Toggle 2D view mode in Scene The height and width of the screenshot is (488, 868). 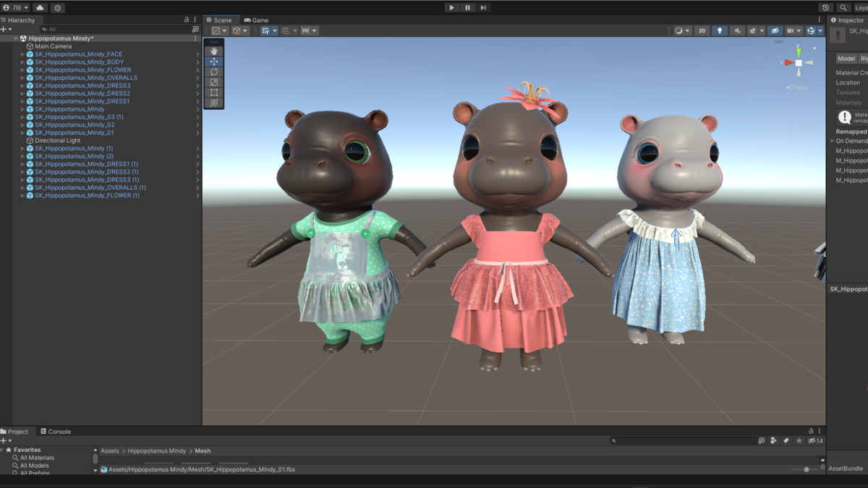[702, 31]
